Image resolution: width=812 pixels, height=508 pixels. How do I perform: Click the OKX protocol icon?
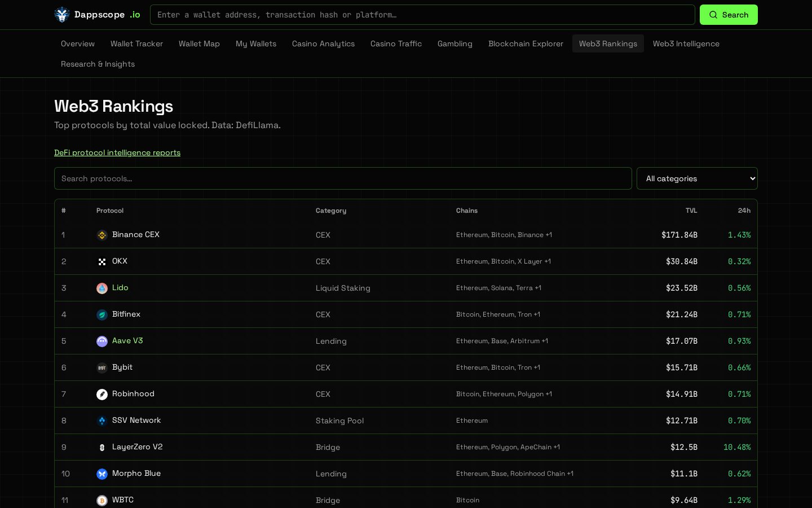coord(102,262)
